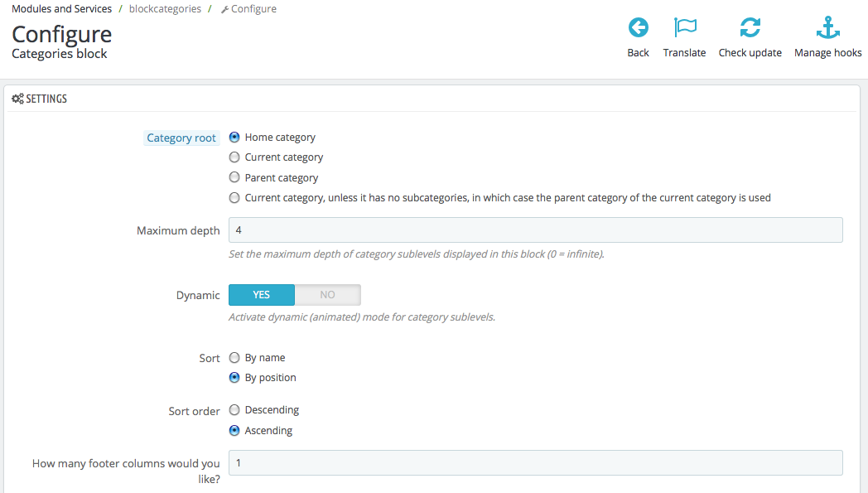This screenshot has height=493, width=868.
Task: Open blockcategories breadcrumb link
Action: tap(165, 9)
